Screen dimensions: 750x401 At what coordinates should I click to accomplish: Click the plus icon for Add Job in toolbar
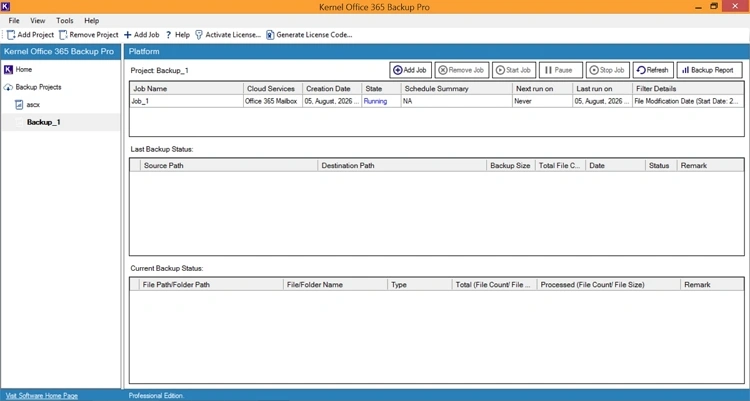point(128,35)
